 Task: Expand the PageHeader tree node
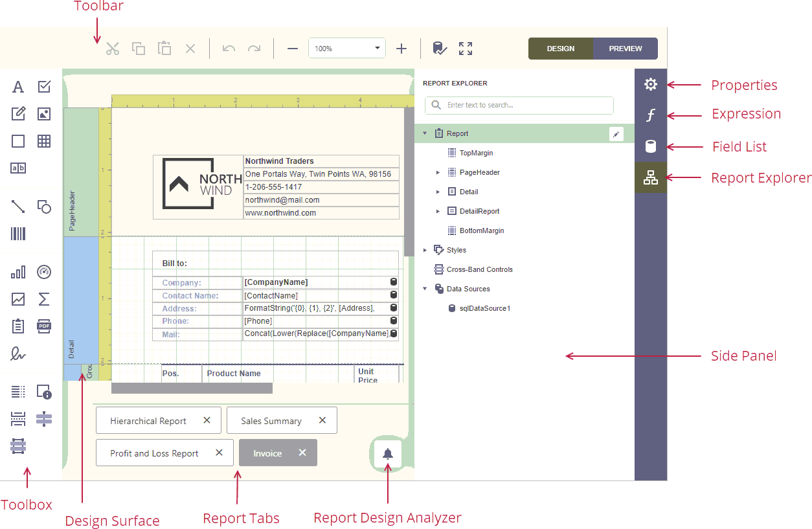click(438, 173)
